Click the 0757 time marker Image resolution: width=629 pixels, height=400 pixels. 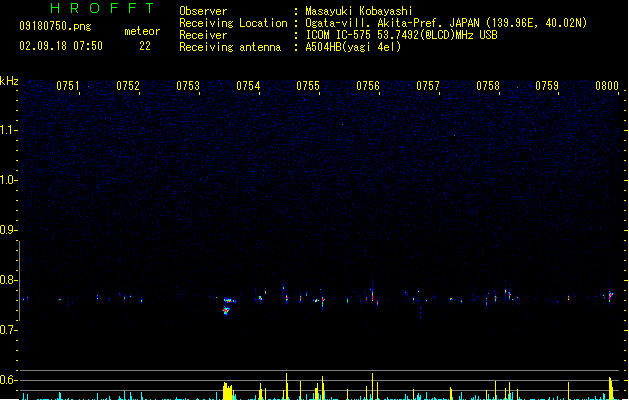point(428,86)
